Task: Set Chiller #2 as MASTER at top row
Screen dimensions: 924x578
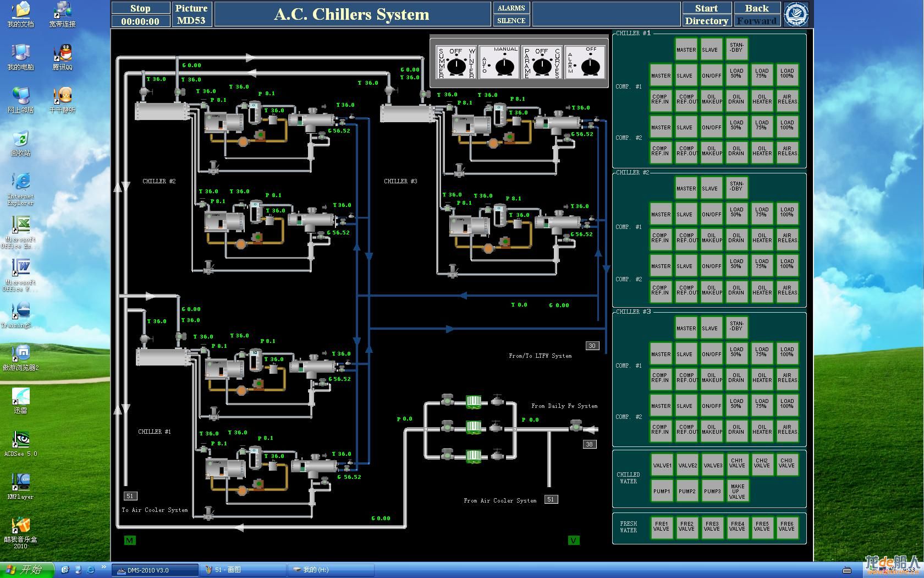Action: coord(686,188)
